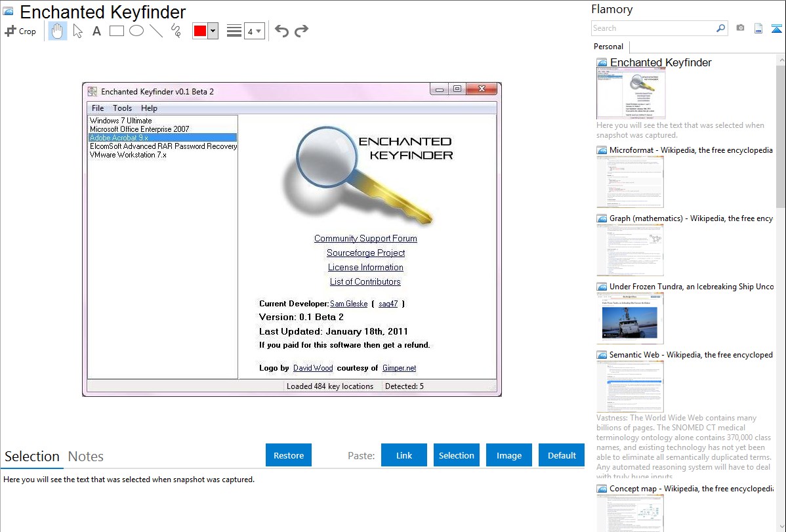Open the Microformat Wikipedia snapshot thumbnail
Screen dimensions: 786x532
[x=630, y=182]
